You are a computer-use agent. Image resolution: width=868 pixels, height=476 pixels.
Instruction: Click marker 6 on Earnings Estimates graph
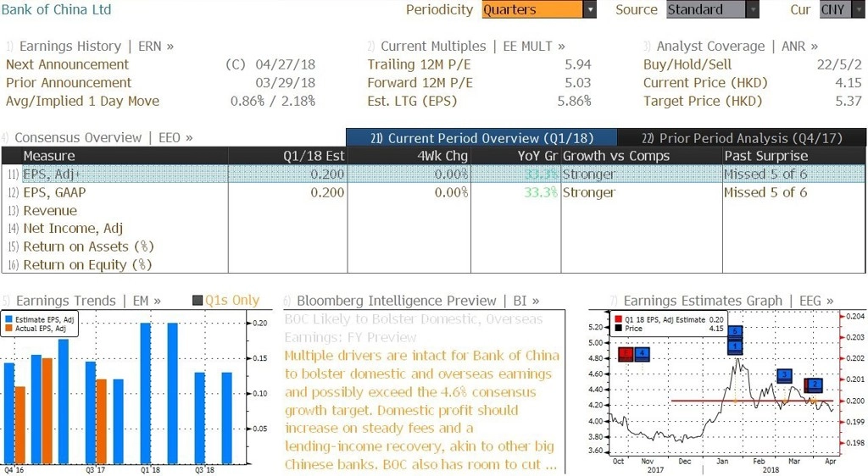point(735,331)
